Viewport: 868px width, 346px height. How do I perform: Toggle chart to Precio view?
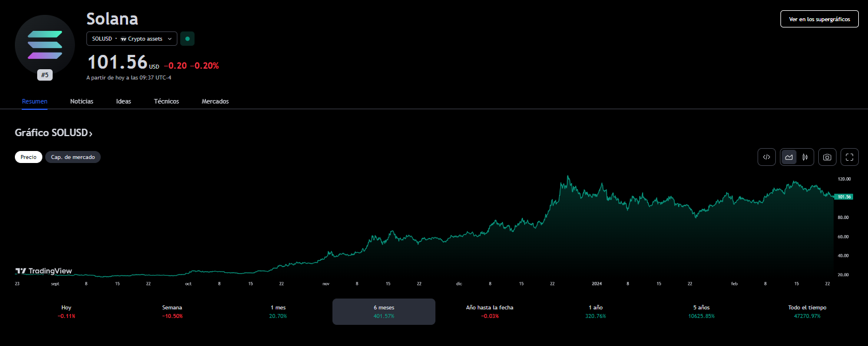(29, 157)
